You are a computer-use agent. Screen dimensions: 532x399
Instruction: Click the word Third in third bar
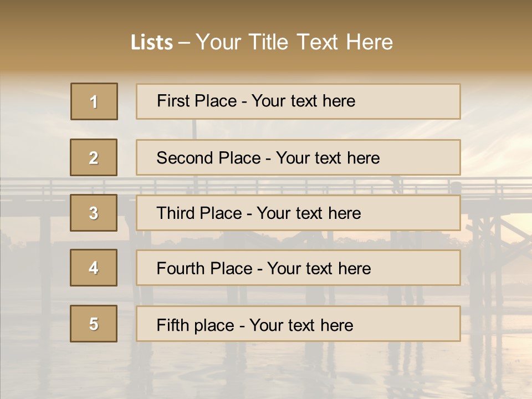[173, 213]
